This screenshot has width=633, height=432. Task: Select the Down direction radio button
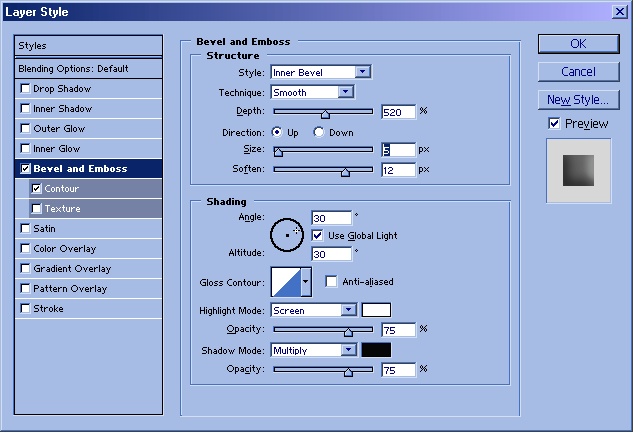(x=319, y=132)
